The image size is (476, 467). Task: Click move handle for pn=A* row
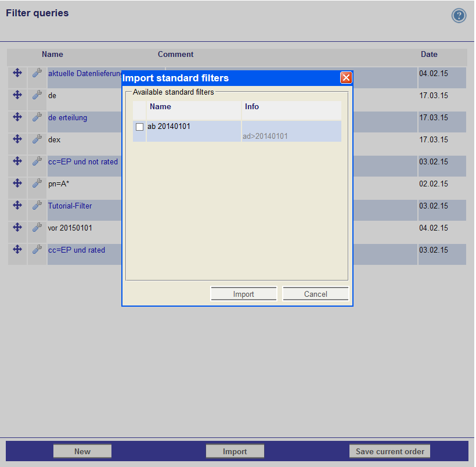click(x=17, y=183)
